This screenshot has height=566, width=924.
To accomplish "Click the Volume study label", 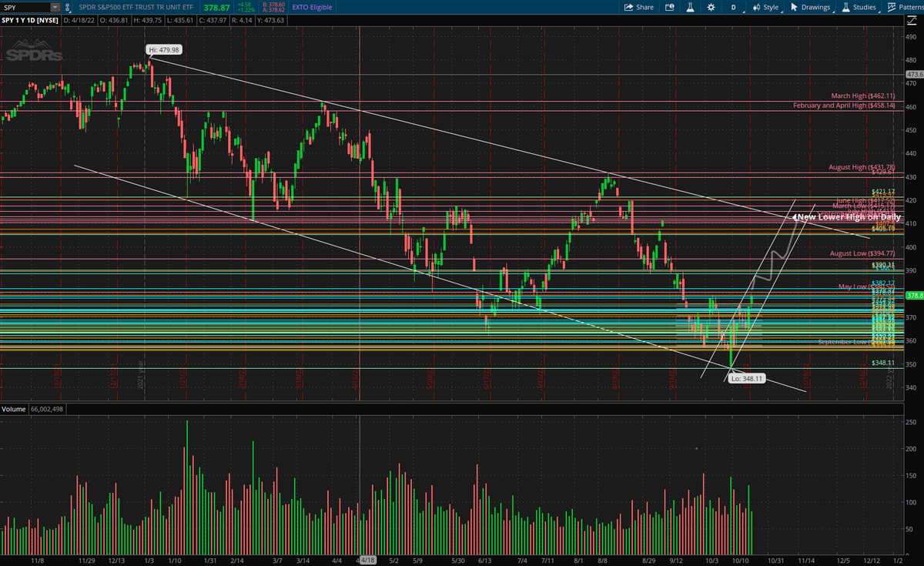I will (x=13, y=408).
